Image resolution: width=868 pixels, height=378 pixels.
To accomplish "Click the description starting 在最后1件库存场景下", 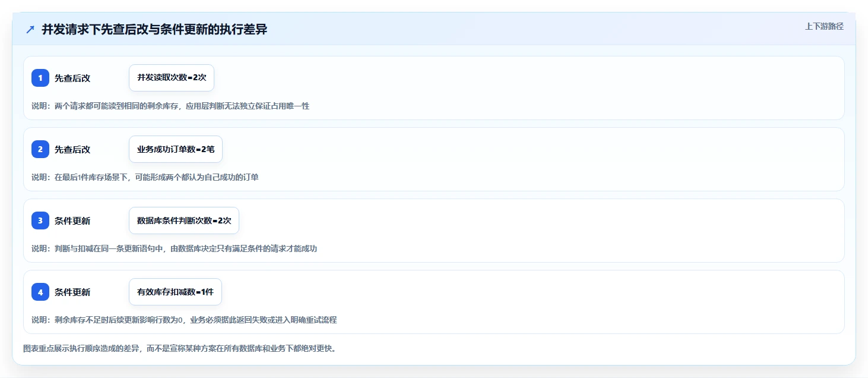I will (145, 177).
